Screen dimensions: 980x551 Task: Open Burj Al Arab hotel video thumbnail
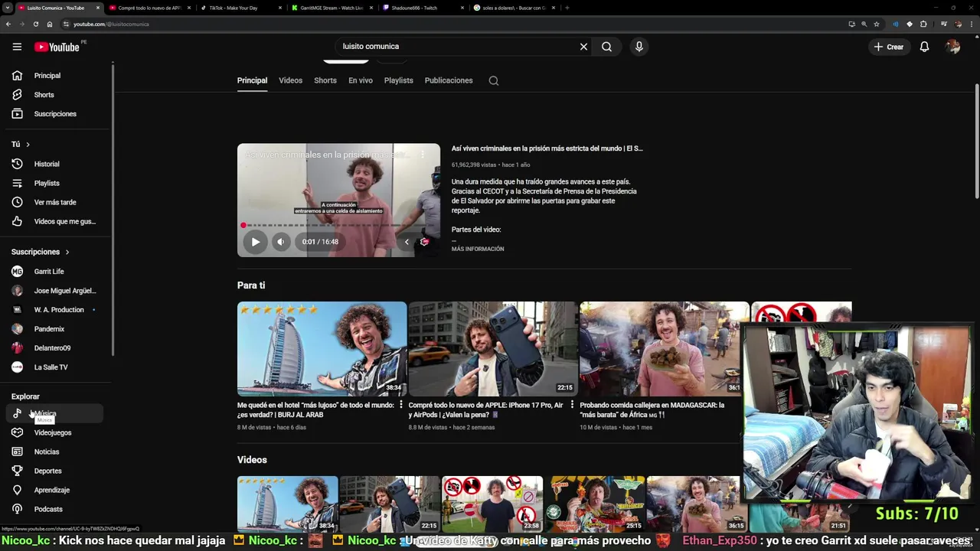(x=322, y=349)
